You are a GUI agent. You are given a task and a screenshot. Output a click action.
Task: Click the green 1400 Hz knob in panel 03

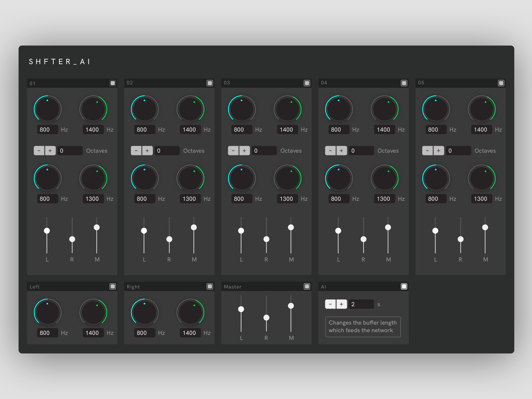pyautogui.click(x=287, y=109)
